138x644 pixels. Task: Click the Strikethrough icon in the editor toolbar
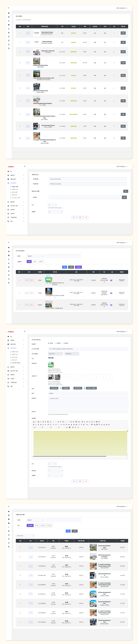[41, 425]
